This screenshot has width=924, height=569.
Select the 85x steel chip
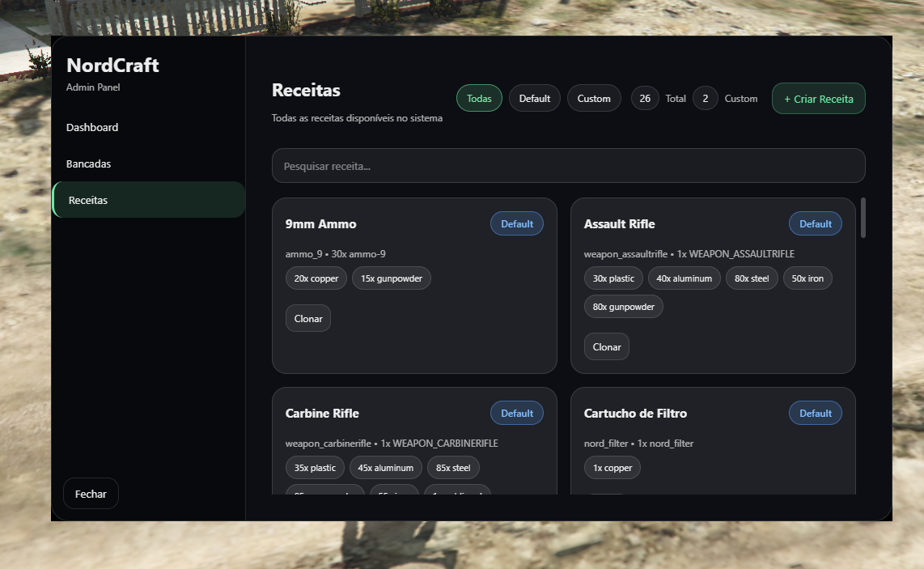(453, 468)
